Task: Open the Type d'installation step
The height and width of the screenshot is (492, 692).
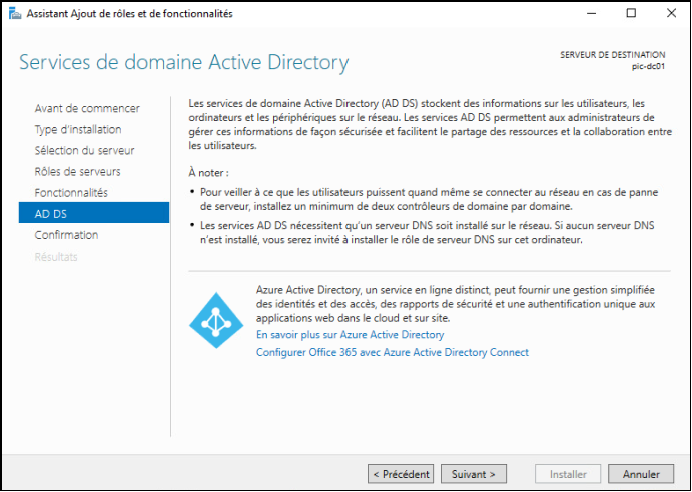Action: (78, 130)
